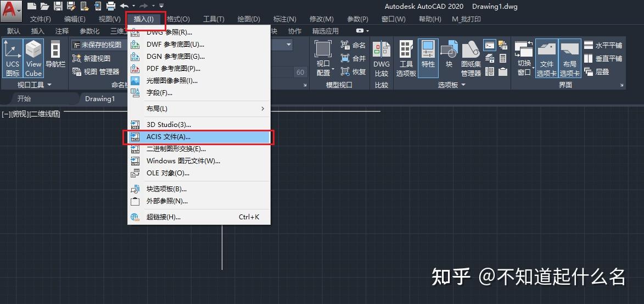Toggle the 导航栏 navigation bar button
This screenshot has height=304, width=644.
[x=55, y=53]
